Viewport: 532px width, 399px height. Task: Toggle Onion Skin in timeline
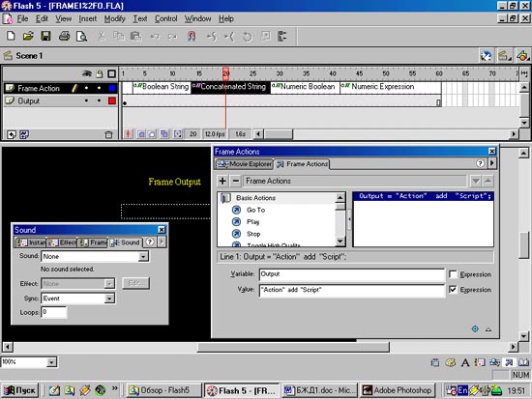tap(141, 134)
